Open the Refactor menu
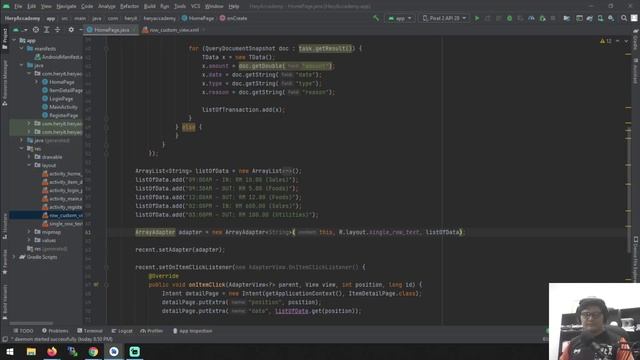Image resolution: width=640 pixels, height=360 pixels. 129,7
